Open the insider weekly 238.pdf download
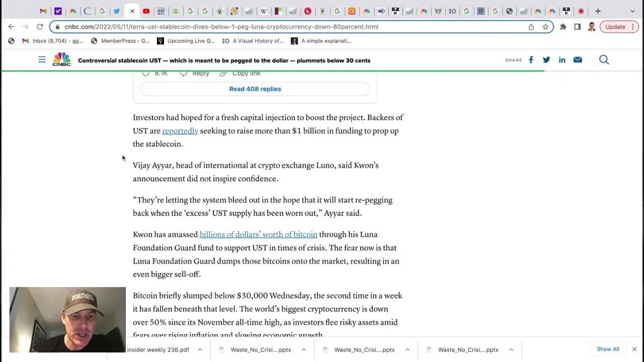The width and height of the screenshot is (644, 362). click(x=157, y=349)
